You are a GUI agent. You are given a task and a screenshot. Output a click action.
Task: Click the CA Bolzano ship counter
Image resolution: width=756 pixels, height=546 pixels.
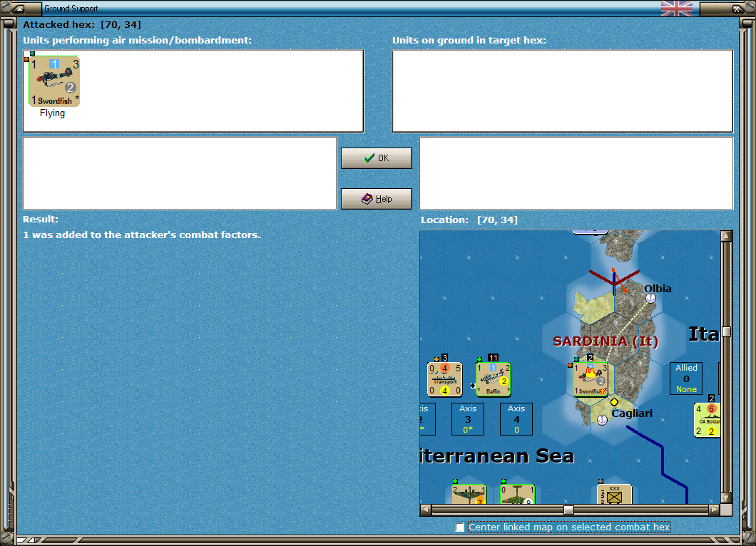(x=708, y=420)
